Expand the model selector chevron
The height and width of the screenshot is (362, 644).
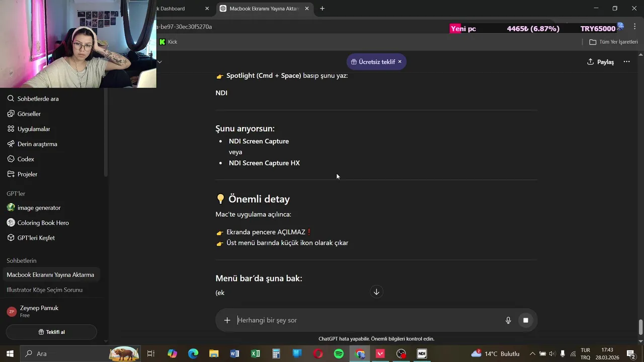159,62
